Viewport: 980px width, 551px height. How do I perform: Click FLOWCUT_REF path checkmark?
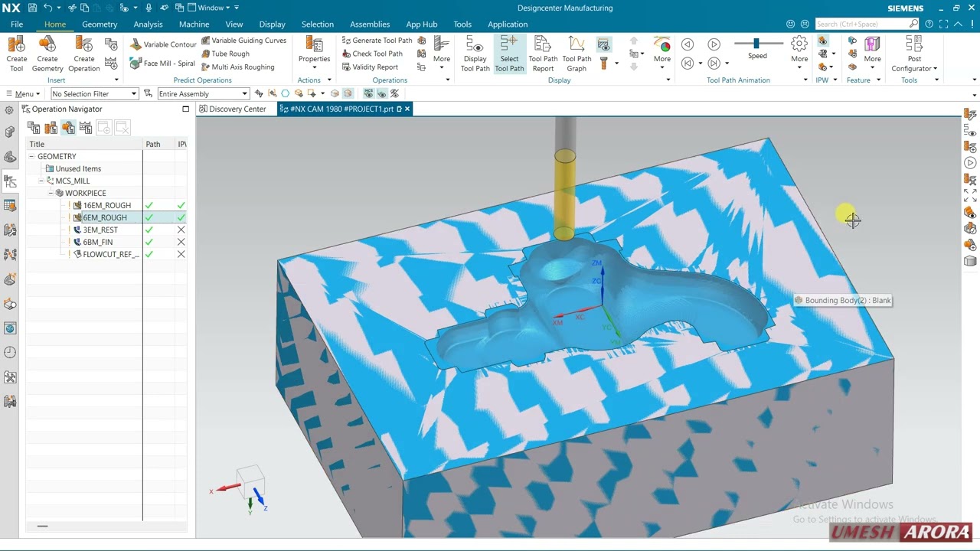point(149,254)
